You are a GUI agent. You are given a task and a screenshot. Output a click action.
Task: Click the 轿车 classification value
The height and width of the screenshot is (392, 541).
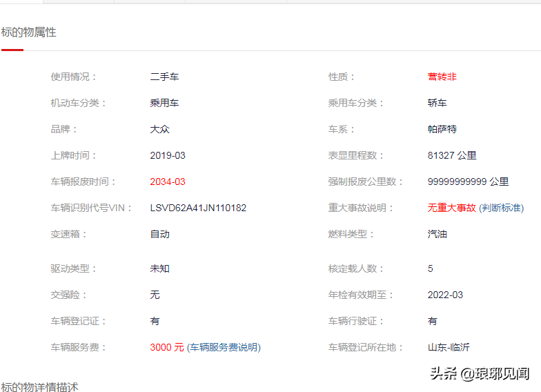click(x=437, y=103)
